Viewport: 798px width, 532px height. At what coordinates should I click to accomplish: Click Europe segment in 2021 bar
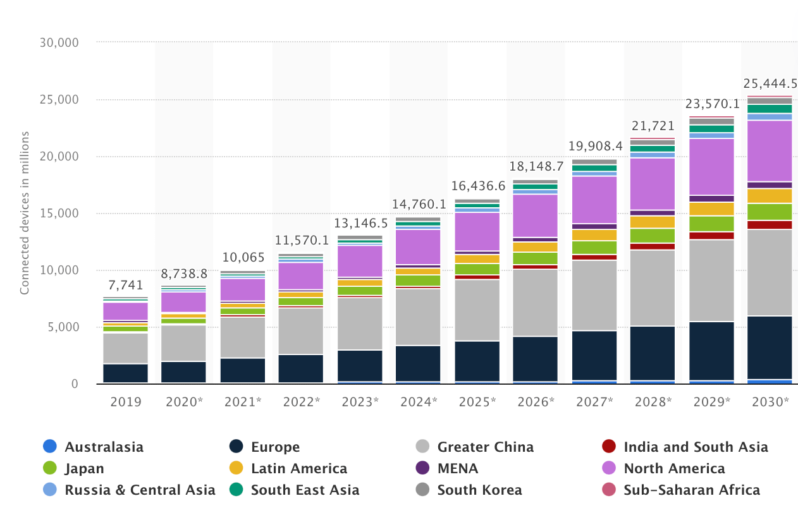(243, 370)
